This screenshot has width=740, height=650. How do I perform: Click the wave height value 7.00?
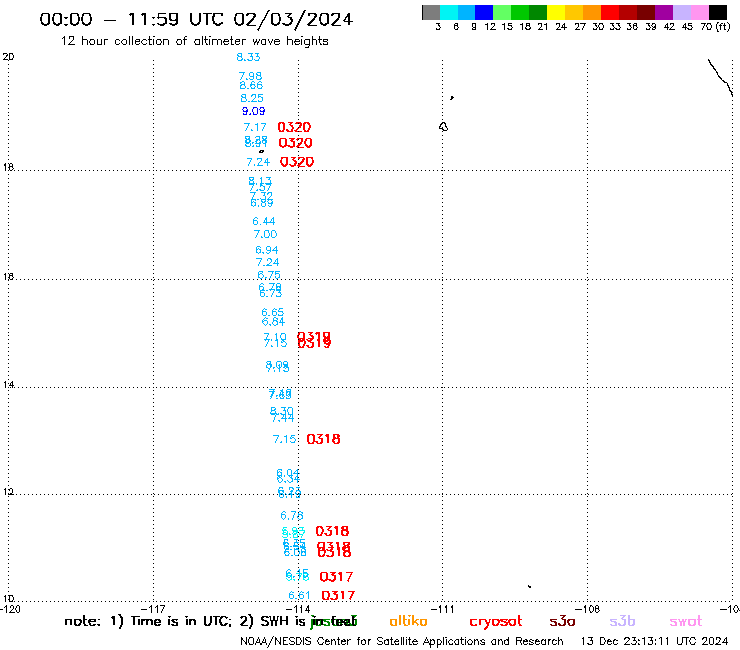click(x=265, y=234)
